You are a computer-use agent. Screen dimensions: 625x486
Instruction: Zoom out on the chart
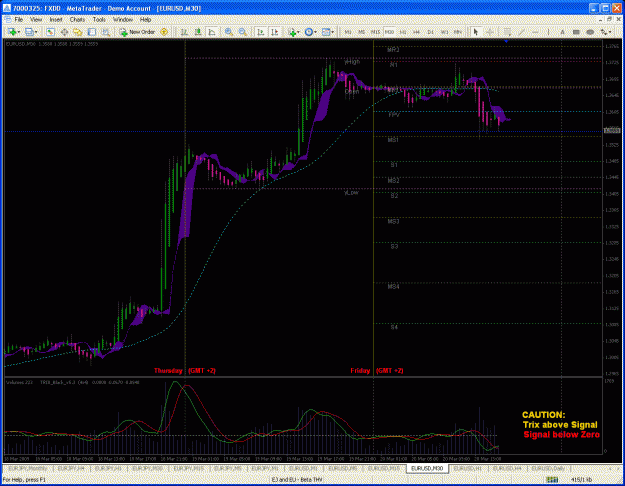(x=242, y=32)
